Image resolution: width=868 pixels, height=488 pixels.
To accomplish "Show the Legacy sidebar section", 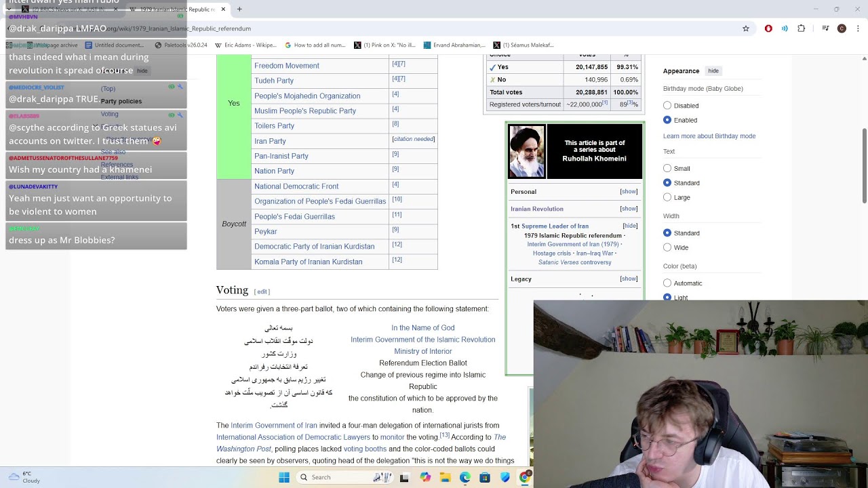I will tap(629, 279).
